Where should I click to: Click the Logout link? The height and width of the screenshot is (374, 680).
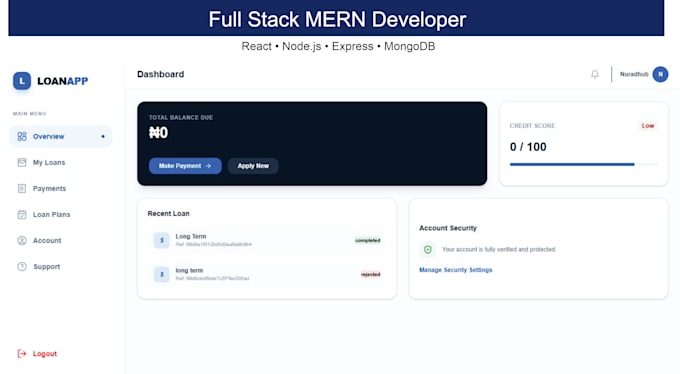[x=45, y=354]
